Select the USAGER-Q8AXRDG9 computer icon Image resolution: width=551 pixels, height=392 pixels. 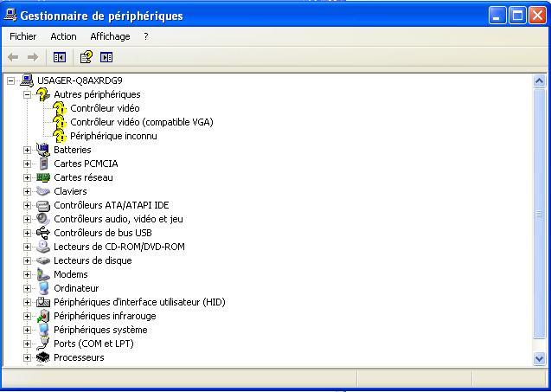[x=27, y=80]
